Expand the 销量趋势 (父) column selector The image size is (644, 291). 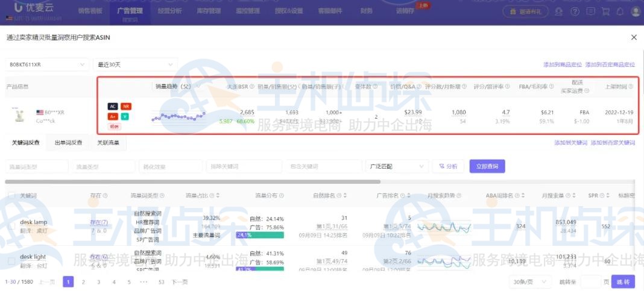click(177, 86)
